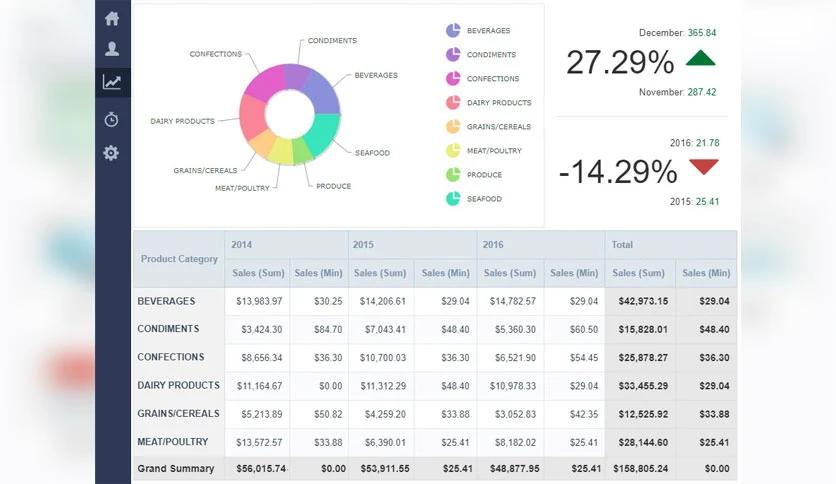Click Sales (Sum) header under 2014

[258, 273]
